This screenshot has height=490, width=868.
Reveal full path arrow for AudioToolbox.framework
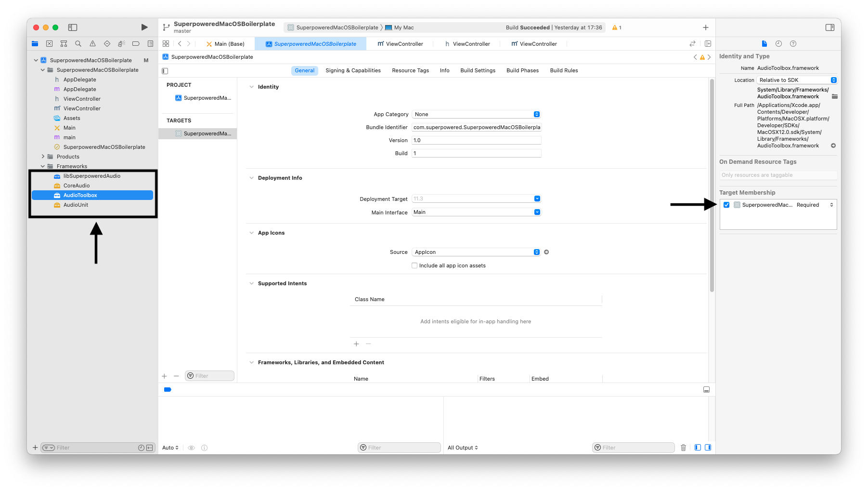(x=833, y=146)
